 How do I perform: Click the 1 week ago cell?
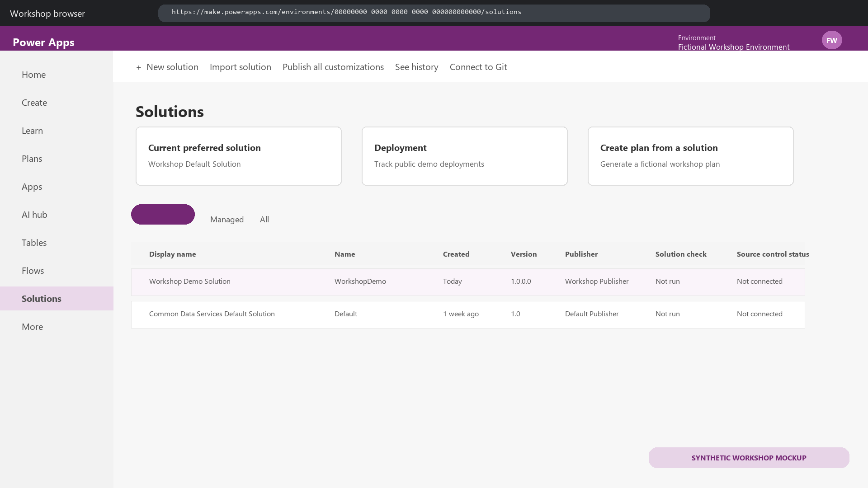click(461, 314)
